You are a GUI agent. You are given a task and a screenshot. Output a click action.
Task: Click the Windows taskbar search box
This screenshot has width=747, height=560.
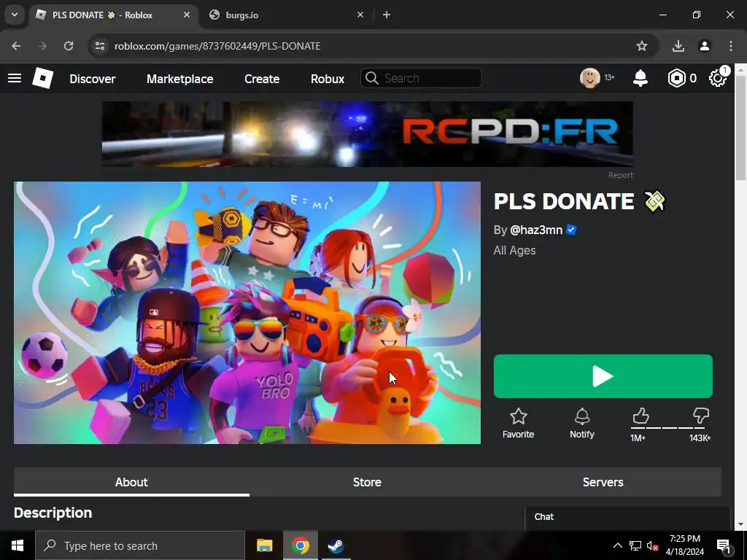[140, 545]
